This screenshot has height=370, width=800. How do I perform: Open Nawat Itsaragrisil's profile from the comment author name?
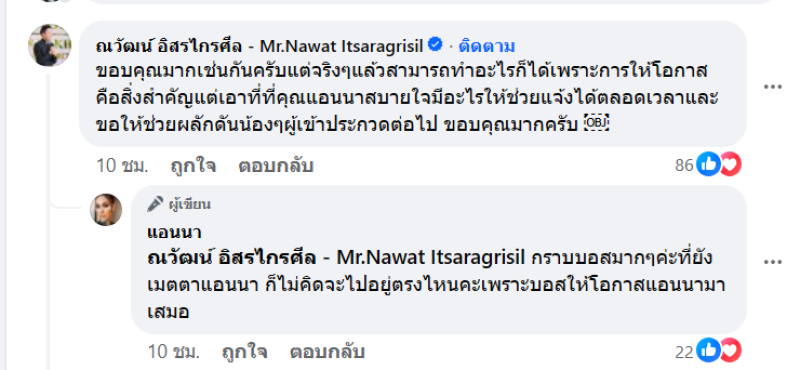pyautogui.click(x=260, y=46)
